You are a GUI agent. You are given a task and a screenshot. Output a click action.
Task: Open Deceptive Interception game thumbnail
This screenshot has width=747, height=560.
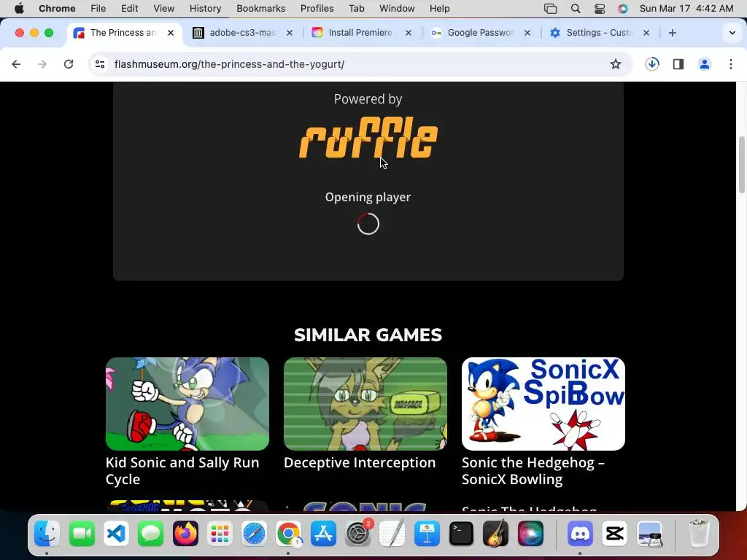[x=365, y=404]
